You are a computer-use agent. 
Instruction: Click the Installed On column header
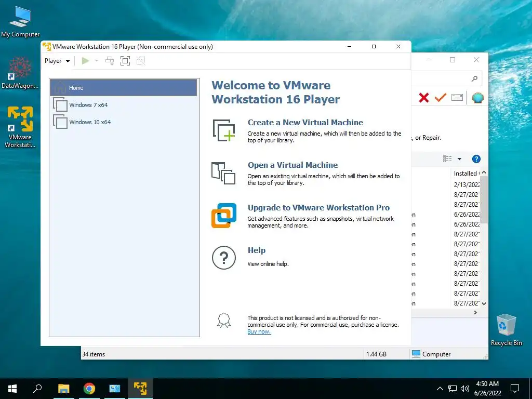tap(466, 174)
